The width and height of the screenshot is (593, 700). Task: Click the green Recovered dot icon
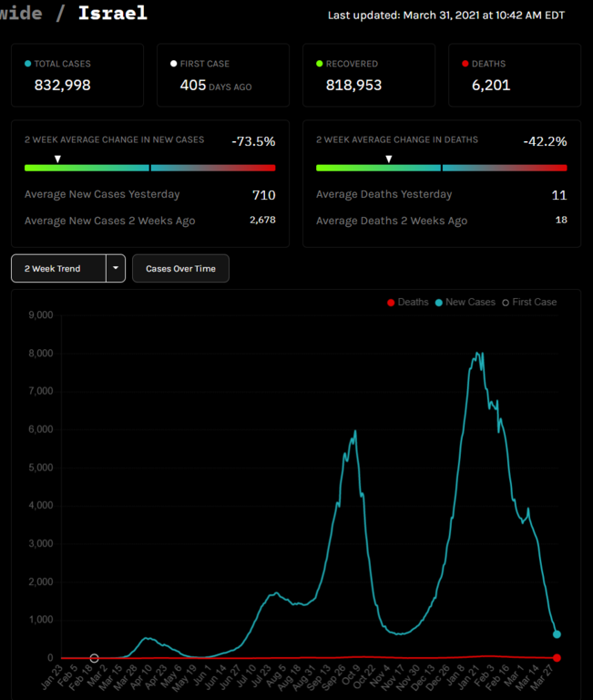320,64
